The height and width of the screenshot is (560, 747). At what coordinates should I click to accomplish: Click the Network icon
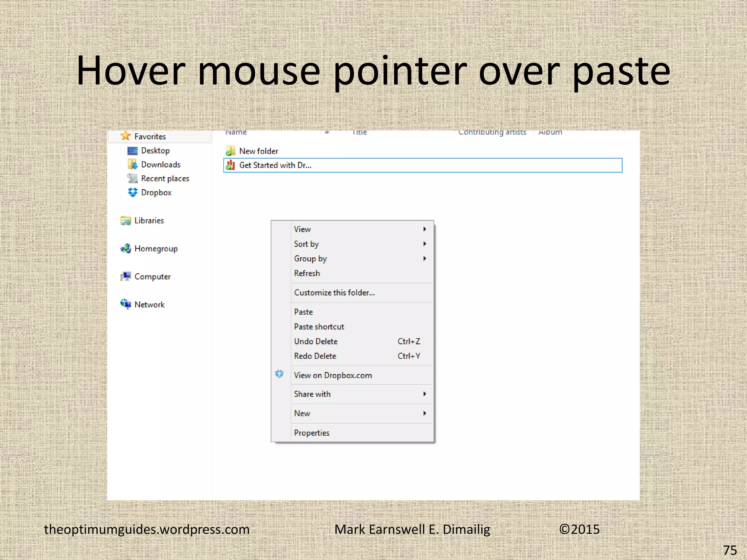coord(125,304)
